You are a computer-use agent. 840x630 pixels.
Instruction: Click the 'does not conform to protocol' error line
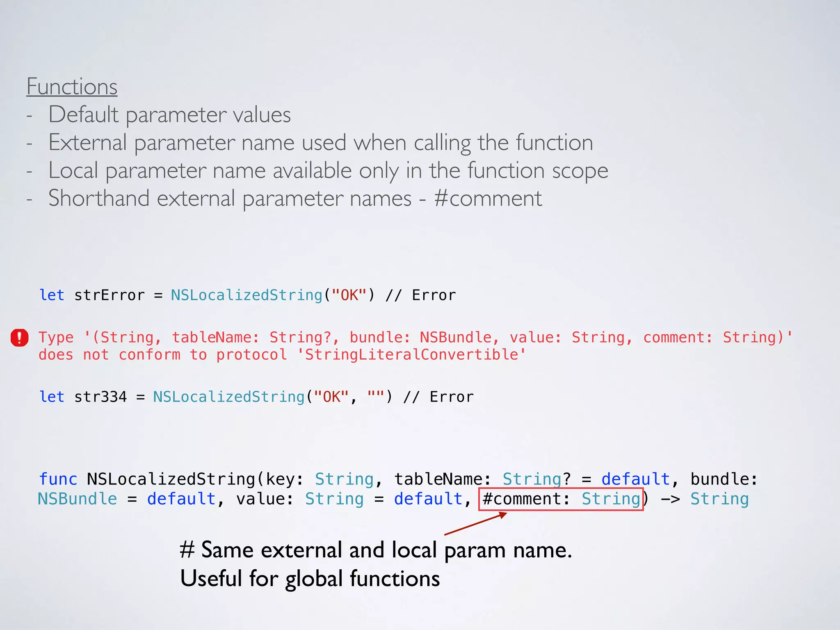click(x=282, y=354)
